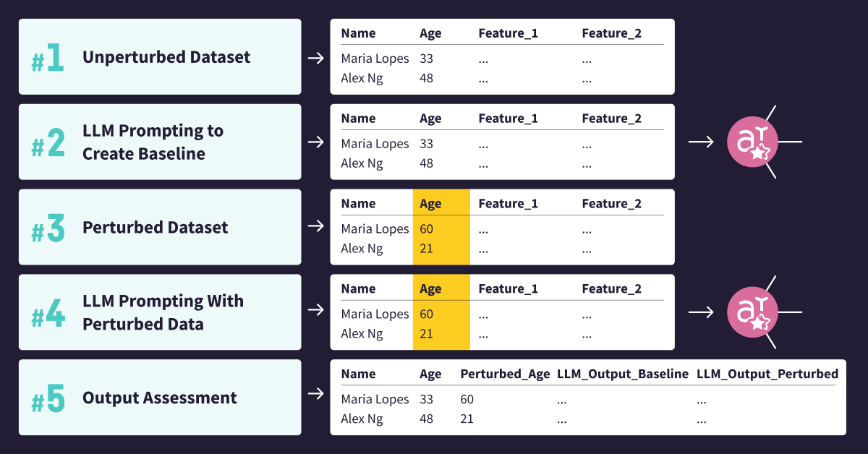
Task: Click the #5 step number
Action: [x=48, y=398]
